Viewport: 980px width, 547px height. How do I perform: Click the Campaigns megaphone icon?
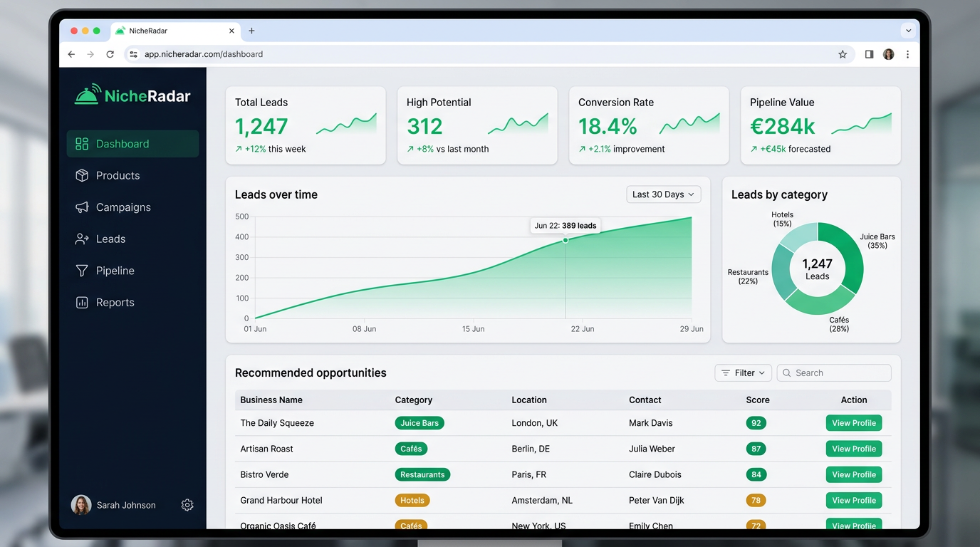pos(82,207)
